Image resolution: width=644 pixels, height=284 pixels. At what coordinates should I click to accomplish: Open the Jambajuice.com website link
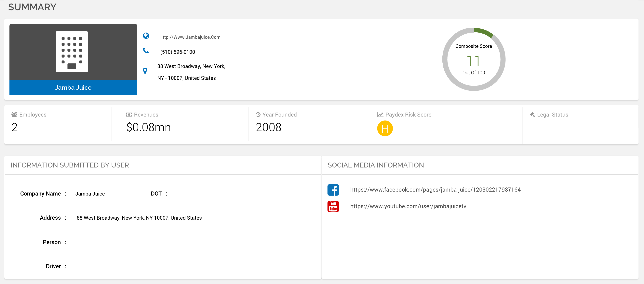point(190,37)
